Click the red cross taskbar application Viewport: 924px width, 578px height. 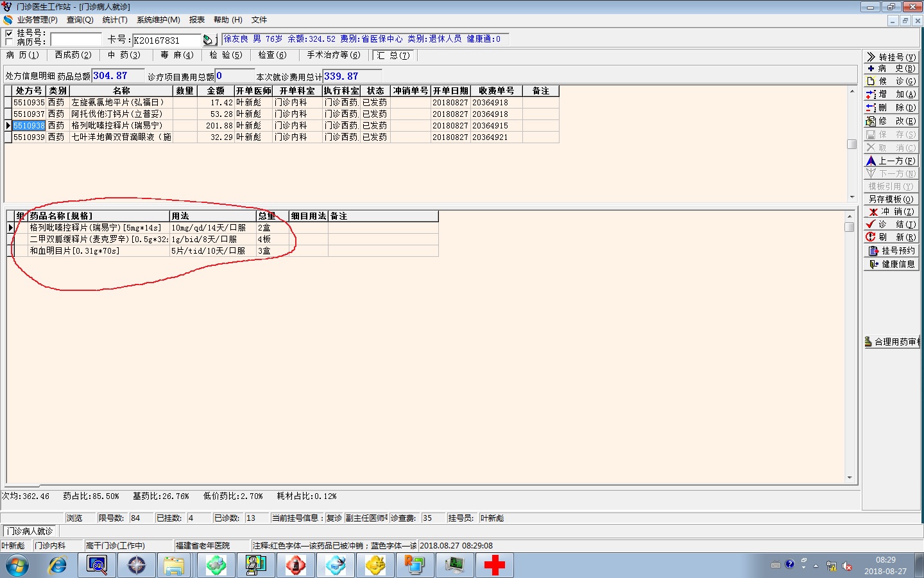494,566
